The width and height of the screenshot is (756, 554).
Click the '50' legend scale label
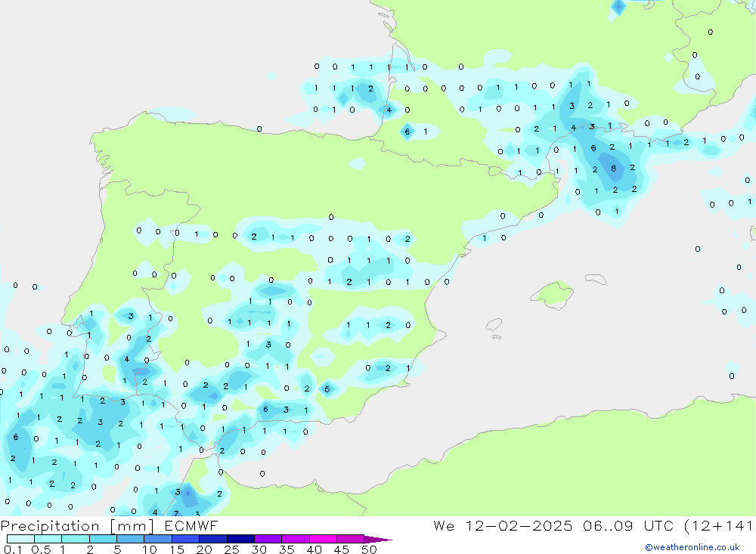click(x=370, y=549)
